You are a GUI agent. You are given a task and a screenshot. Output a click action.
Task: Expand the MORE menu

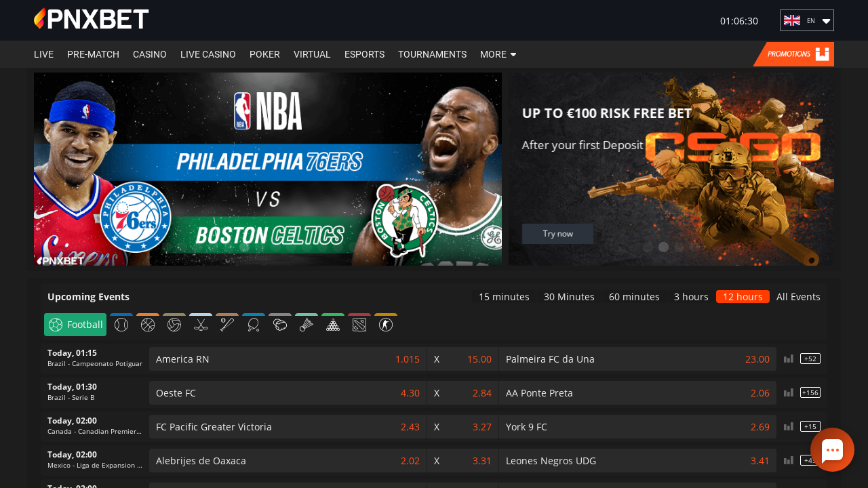[x=498, y=54]
